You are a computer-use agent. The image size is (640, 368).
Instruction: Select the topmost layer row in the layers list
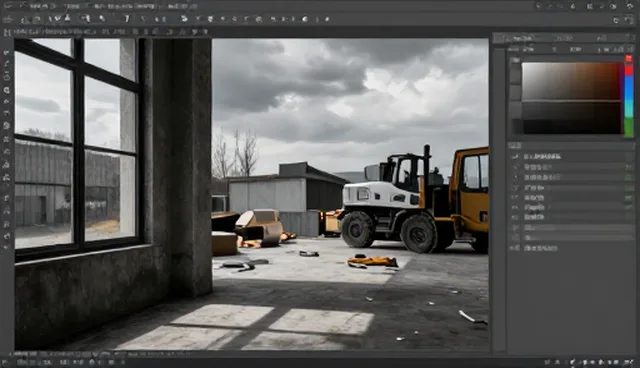pyautogui.click(x=571, y=156)
